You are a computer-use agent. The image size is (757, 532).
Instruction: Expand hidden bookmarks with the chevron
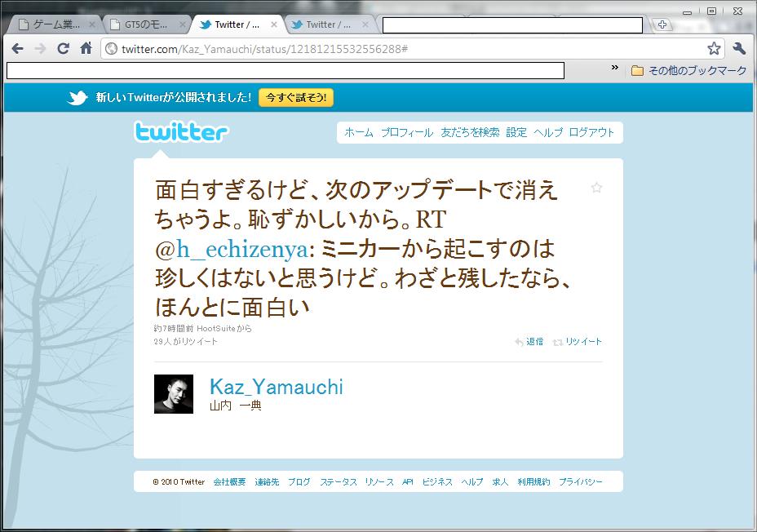pyautogui.click(x=614, y=68)
